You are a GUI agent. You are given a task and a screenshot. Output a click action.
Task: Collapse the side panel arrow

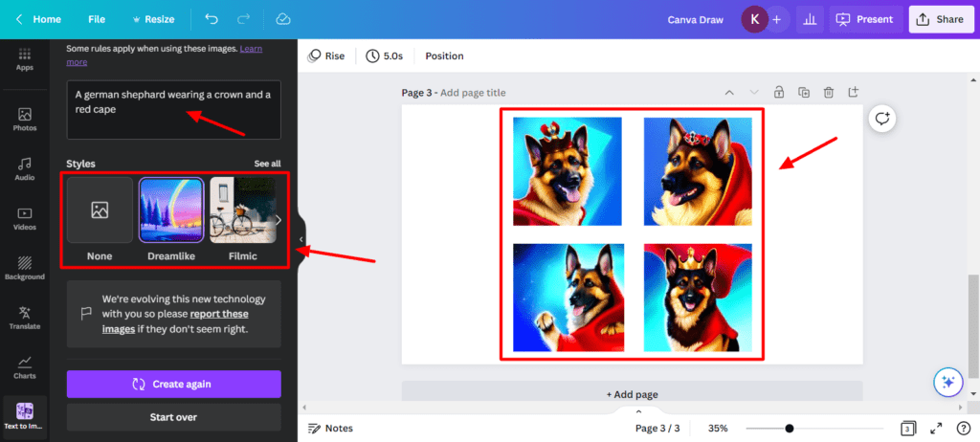[301, 239]
